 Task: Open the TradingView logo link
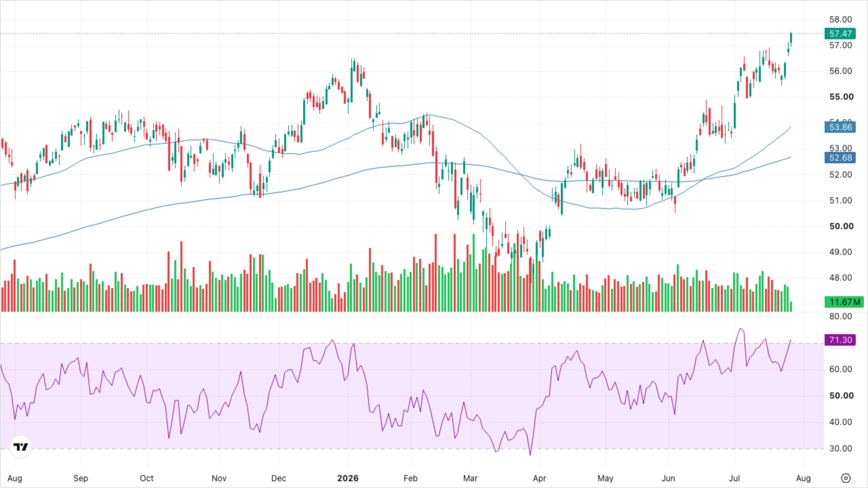(x=21, y=447)
